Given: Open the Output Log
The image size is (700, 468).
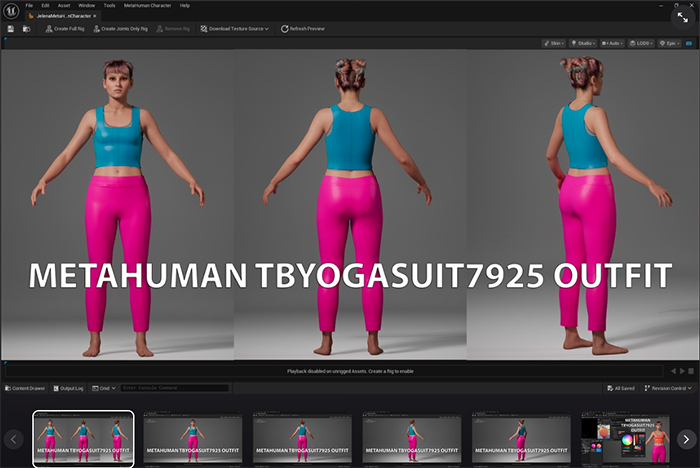Looking at the screenshot, I should (x=68, y=388).
